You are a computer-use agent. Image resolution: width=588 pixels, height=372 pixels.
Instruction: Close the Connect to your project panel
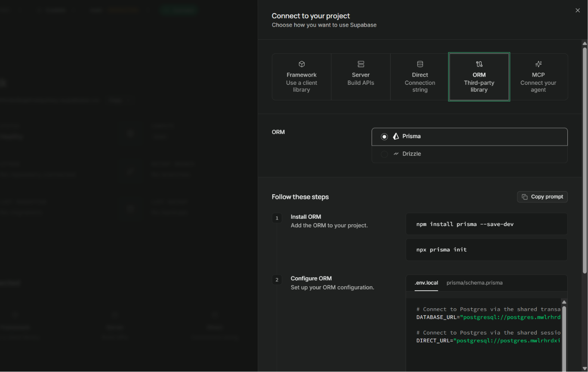coord(578,10)
